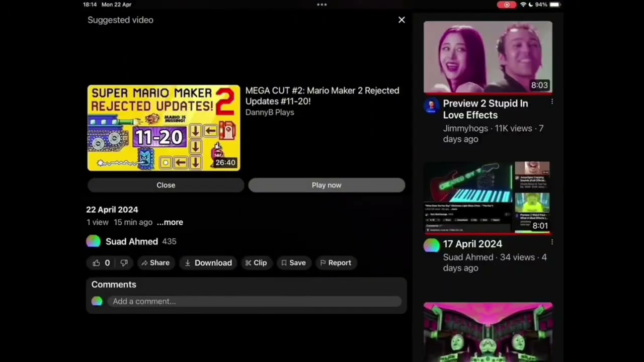
Task: Open the 17 April 2024 video title
Action: click(472, 244)
